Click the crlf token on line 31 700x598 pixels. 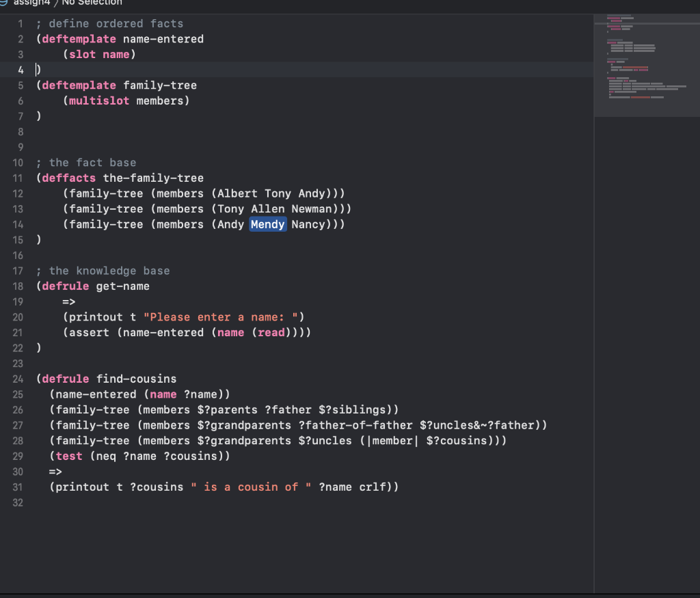point(373,487)
